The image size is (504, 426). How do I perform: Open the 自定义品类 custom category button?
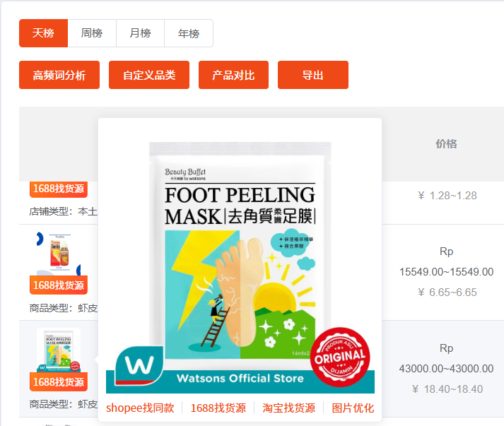point(149,75)
